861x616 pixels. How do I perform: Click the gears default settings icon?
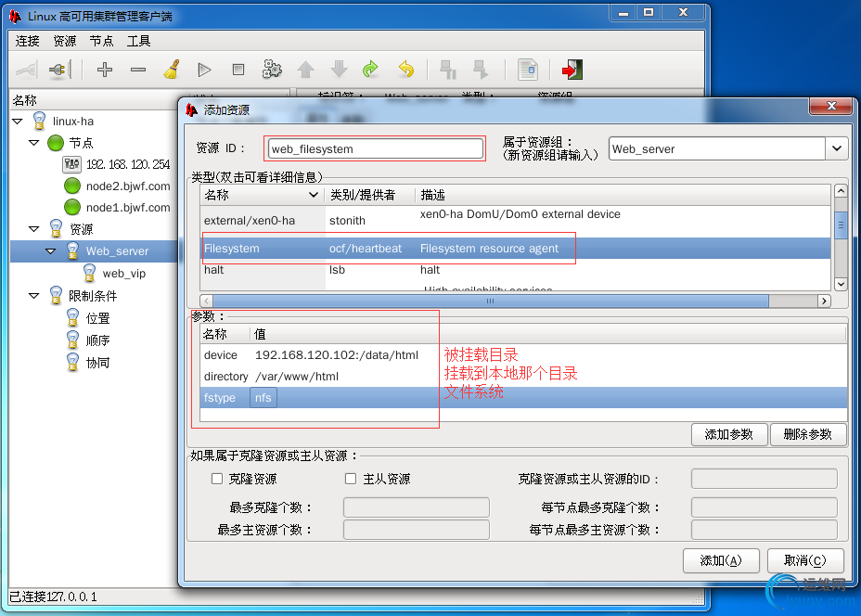click(272, 70)
